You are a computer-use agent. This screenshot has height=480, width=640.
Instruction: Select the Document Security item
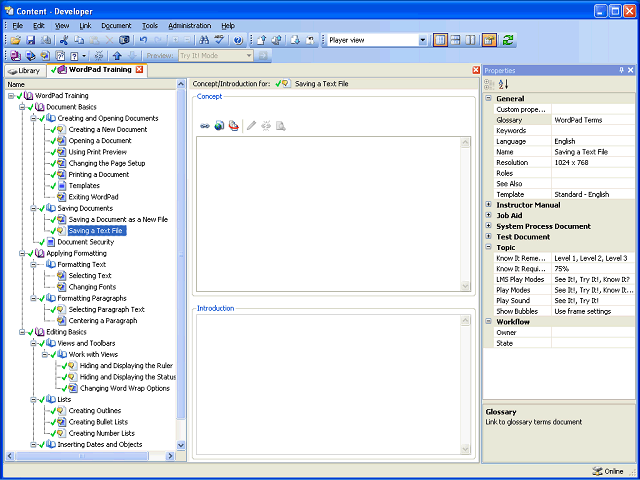click(86, 242)
